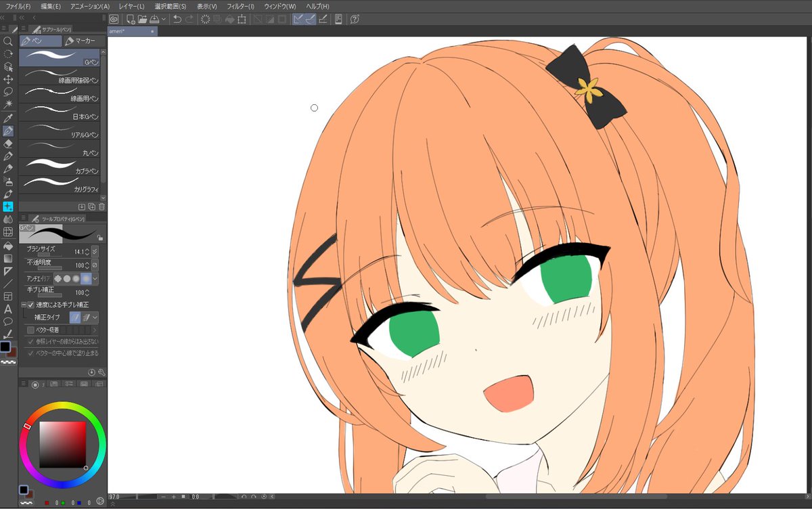The image size is (812, 509).
Task: Click the duplicate sub tool icon
Action: tap(92, 206)
